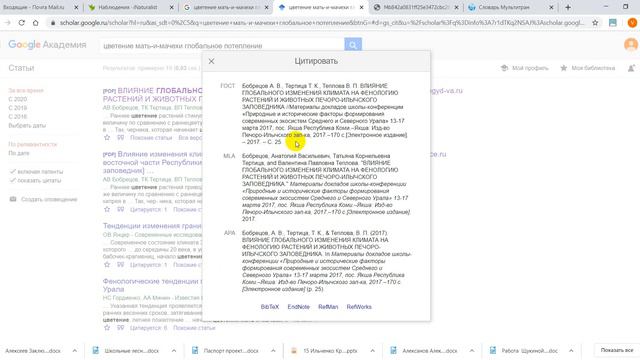The width and height of the screenshot is (640, 360).
Task: Open the Google Академия logo home link
Action: point(47,44)
